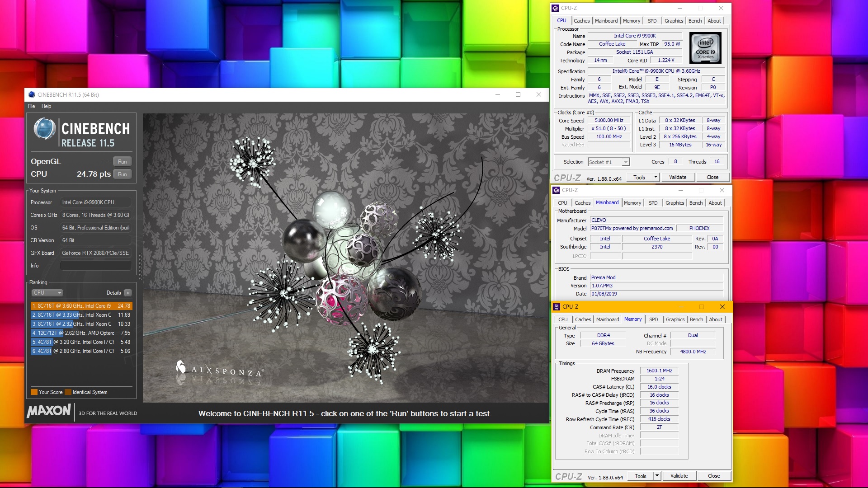
Task: Select ranking row 4C/8T 2.80 GHz Core i7
Action: pos(81,351)
